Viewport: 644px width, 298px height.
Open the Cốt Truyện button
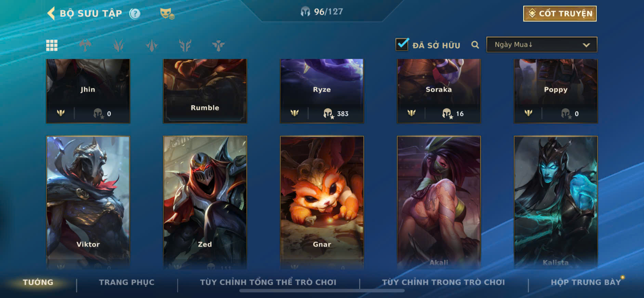560,14
